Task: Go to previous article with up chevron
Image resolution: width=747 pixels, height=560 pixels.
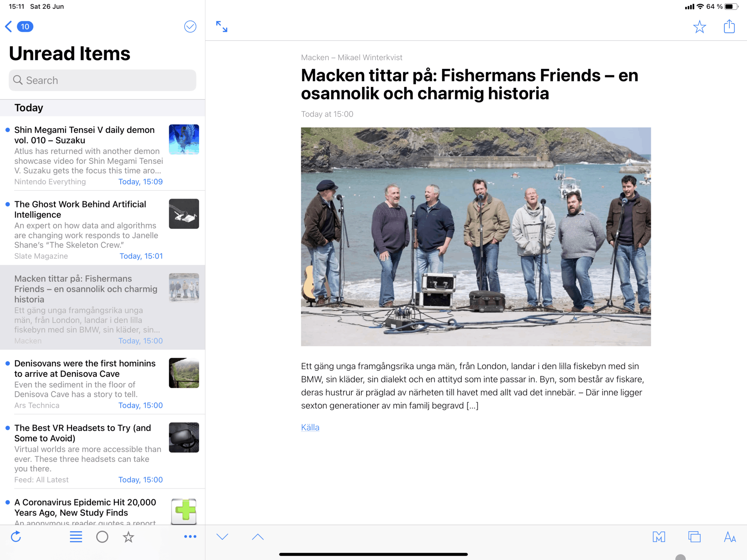Action: click(258, 537)
